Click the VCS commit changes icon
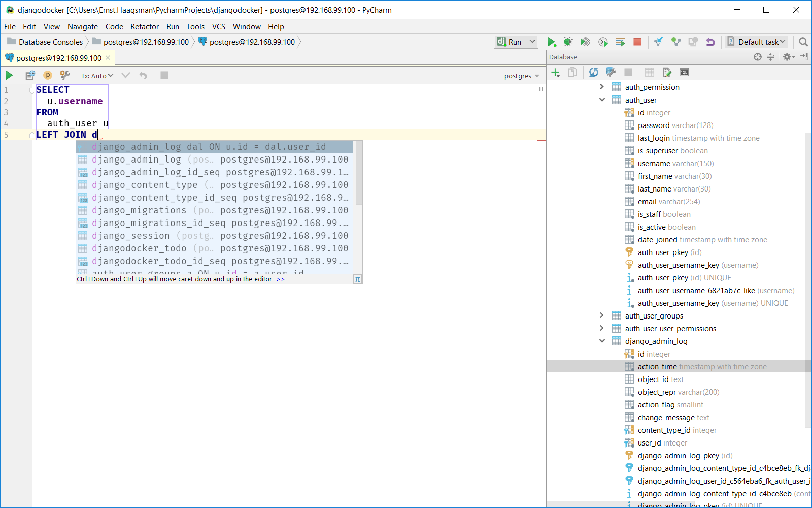Screen dimensions: 812x508 pos(676,42)
